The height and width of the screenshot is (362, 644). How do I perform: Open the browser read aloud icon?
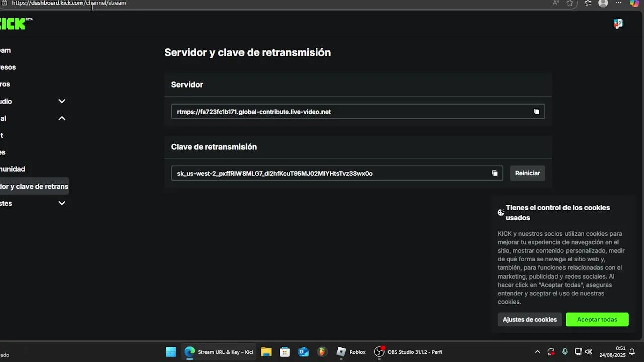tap(556, 3)
